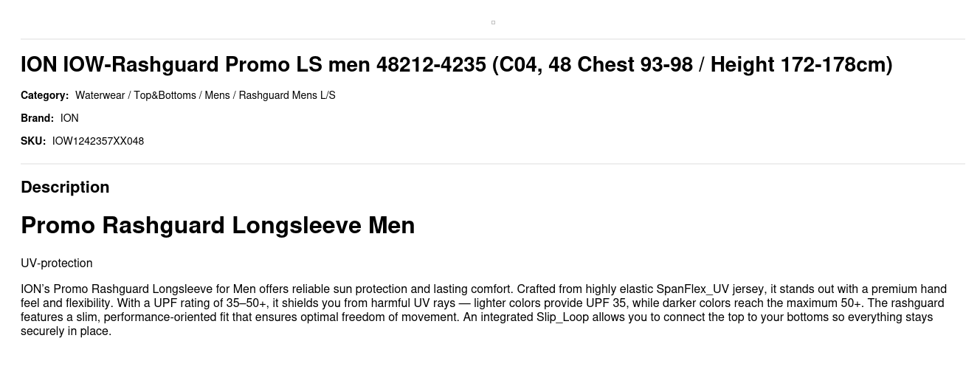Click 'securely in place.' ending the description
980x372 pixels.
tap(66, 331)
